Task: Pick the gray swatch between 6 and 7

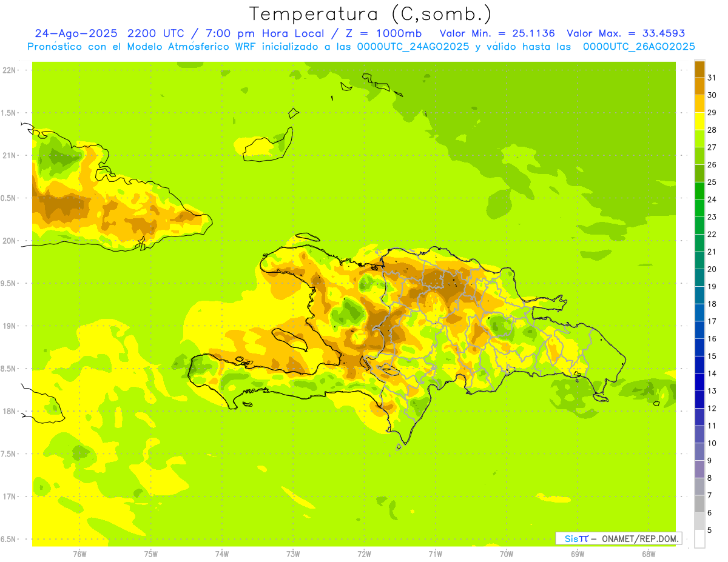Action: pos(699,504)
